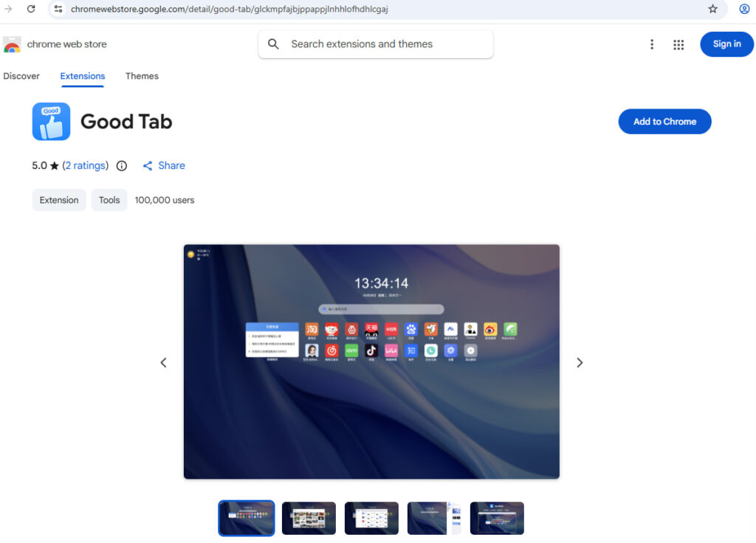Reload the page using the refresh icon
756x543 pixels.
(31, 9)
